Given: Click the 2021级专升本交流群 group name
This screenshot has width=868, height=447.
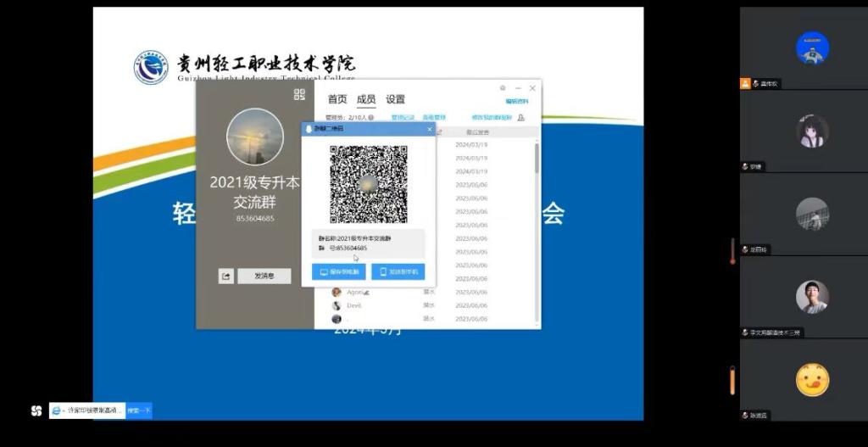Looking at the screenshot, I should (x=254, y=193).
